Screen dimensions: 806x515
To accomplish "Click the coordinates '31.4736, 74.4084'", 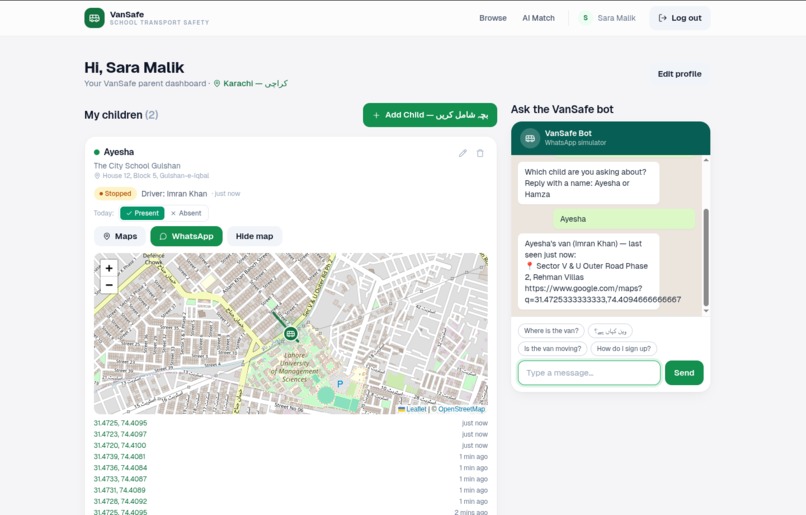I will click(x=120, y=468).
